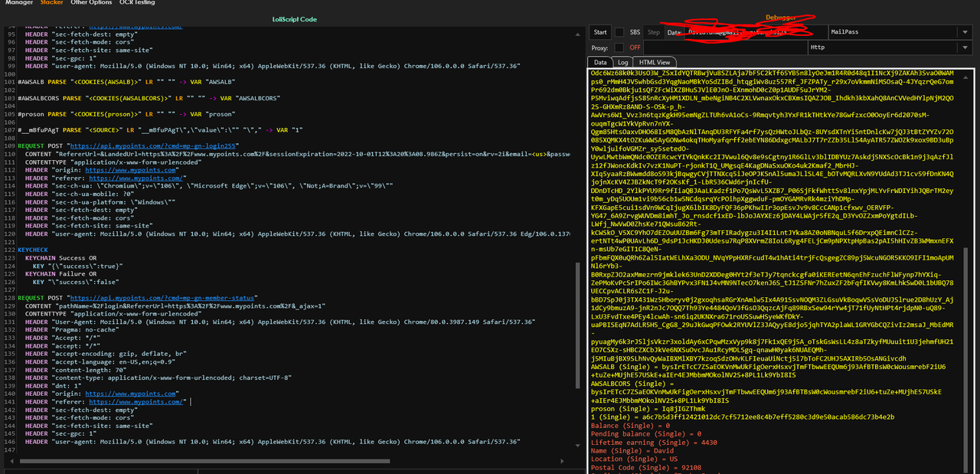Screen dimensions: 980x474
Task: Click the proxy address input field
Action: pyautogui.click(x=726, y=47)
